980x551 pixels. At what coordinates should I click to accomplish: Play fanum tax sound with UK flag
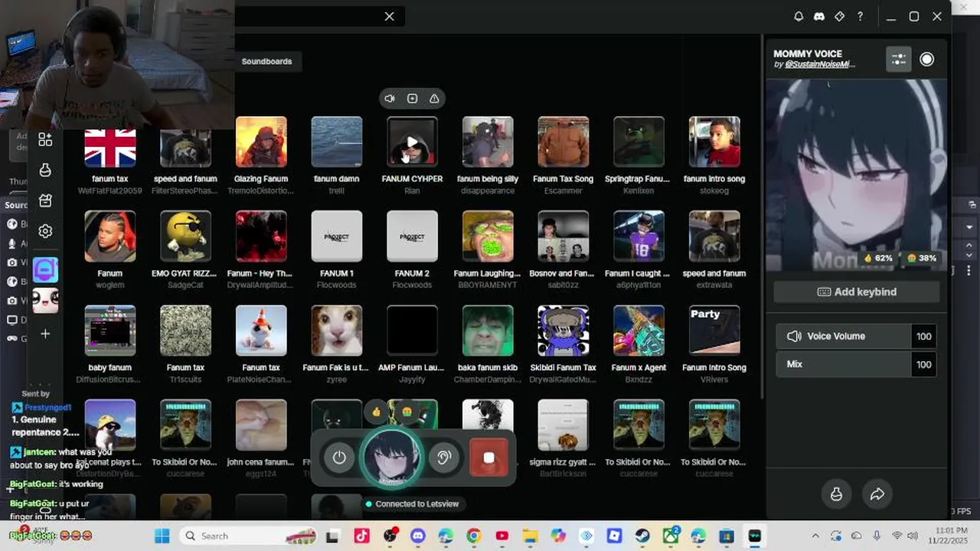(x=110, y=147)
